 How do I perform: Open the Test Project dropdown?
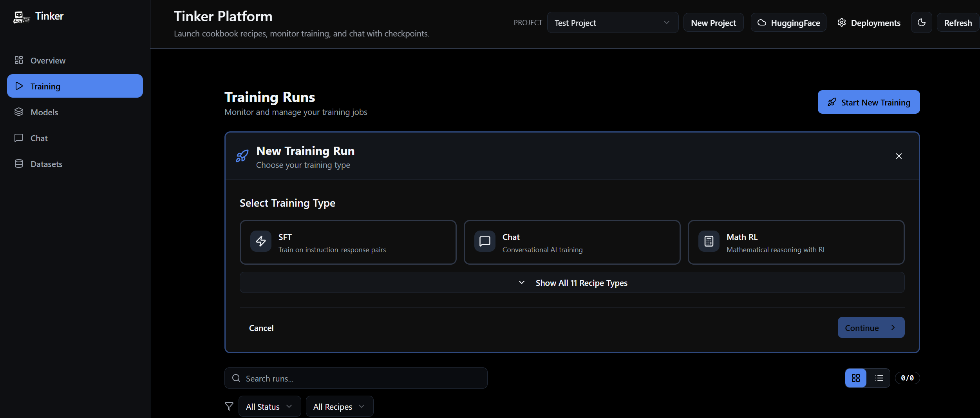click(x=613, y=22)
